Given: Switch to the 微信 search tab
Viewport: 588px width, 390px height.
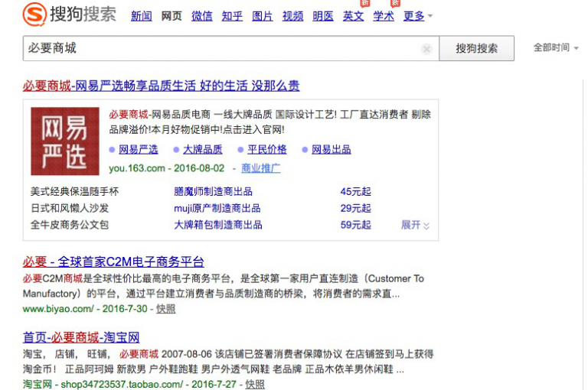Looking at the screenshot, I should [202, 16].
